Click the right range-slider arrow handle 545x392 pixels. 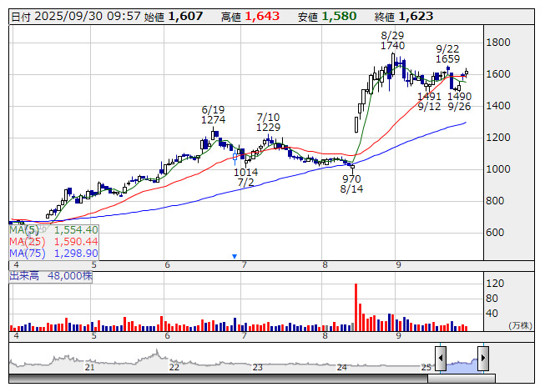(x=483, y=358)
